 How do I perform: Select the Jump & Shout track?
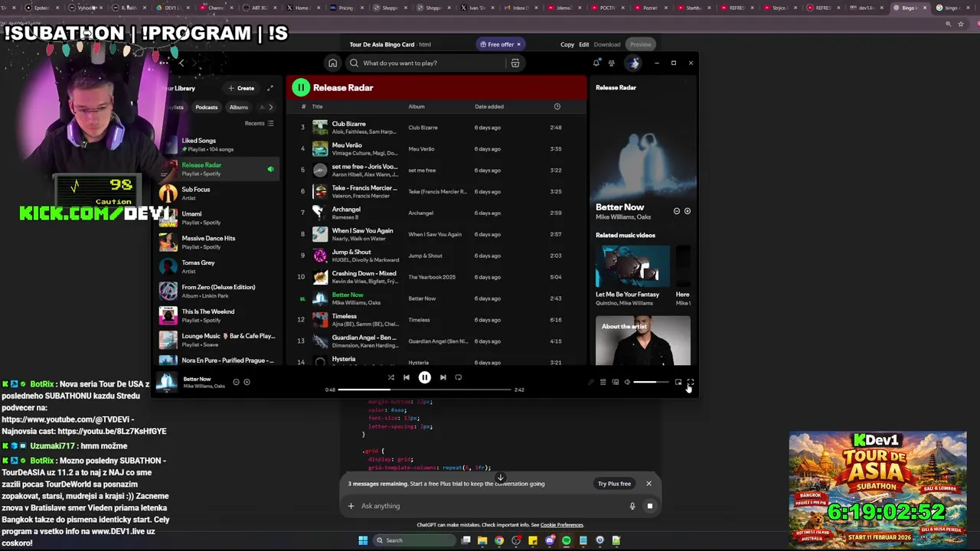click(435, 256)
